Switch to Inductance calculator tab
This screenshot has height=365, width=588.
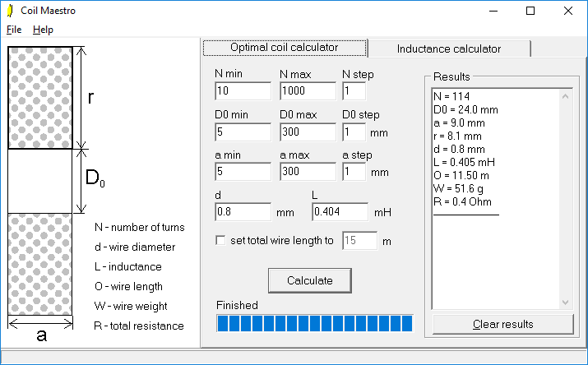pos(449,49)
